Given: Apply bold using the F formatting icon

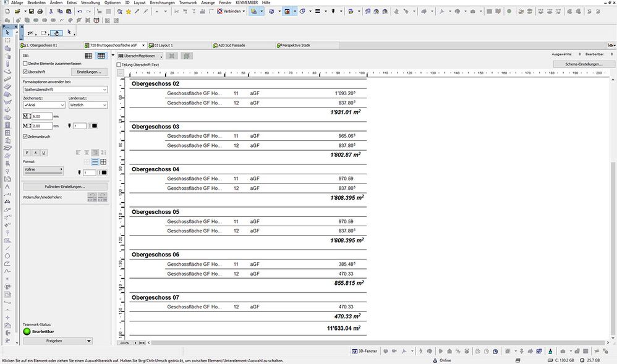Looking at the screenshot, I should (x=27, y=153).
